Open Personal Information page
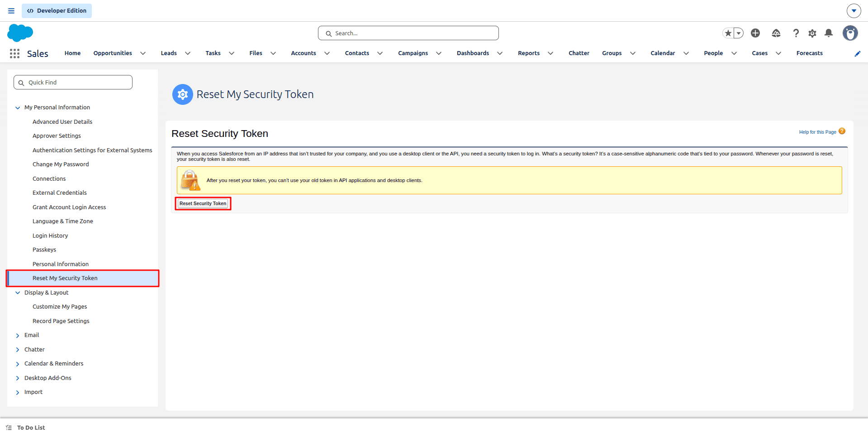The height and width of the screenshot is (436, 868). tap(61, 264)
